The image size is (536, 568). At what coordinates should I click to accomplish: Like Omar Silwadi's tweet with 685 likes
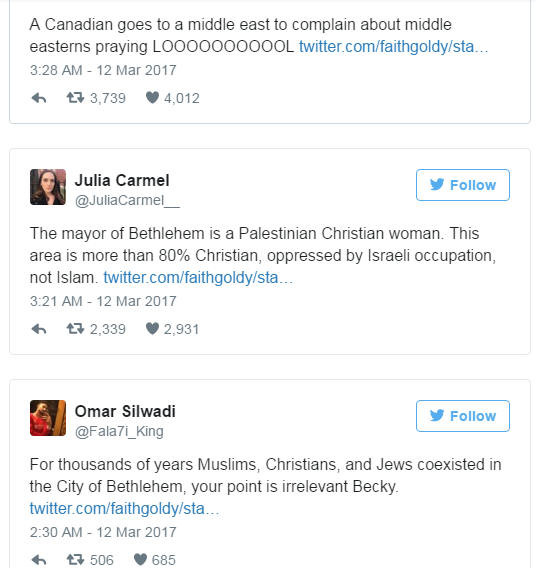click(140, 560)
